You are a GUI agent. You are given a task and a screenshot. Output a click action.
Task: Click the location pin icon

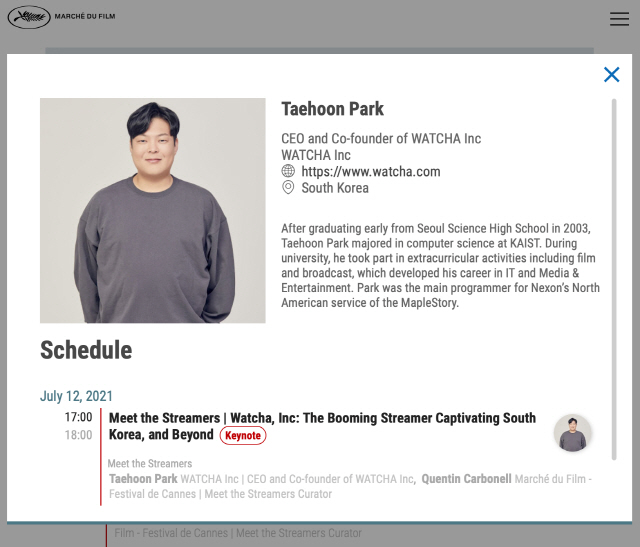(289, 188)
